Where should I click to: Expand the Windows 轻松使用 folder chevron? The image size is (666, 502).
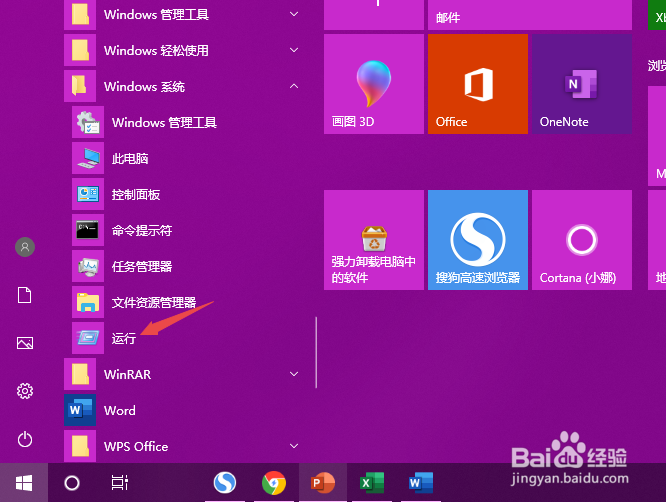point(293,50)
